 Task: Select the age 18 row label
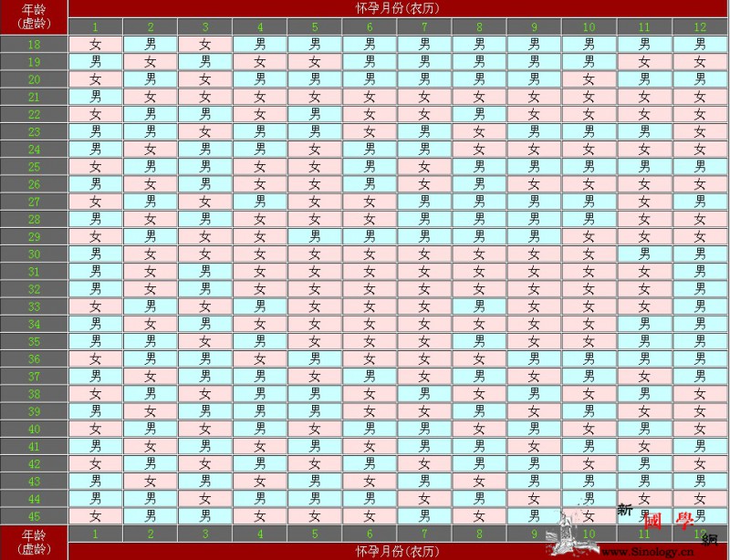(34, 45)
